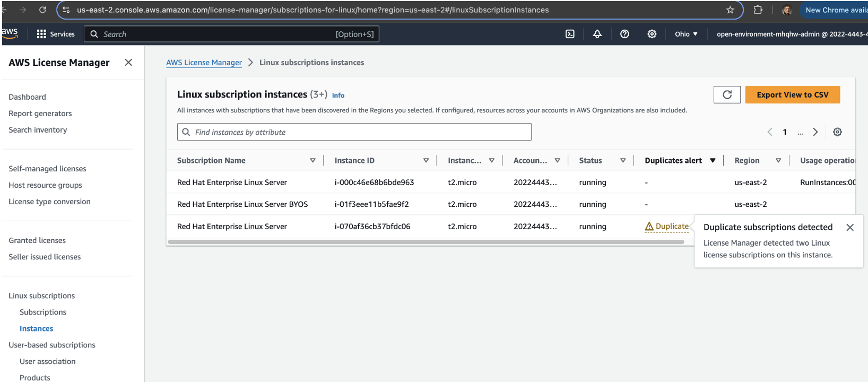The width and height of the screenshot is (868, 382).
Task: Go to next page of instances
Action: 815,132
